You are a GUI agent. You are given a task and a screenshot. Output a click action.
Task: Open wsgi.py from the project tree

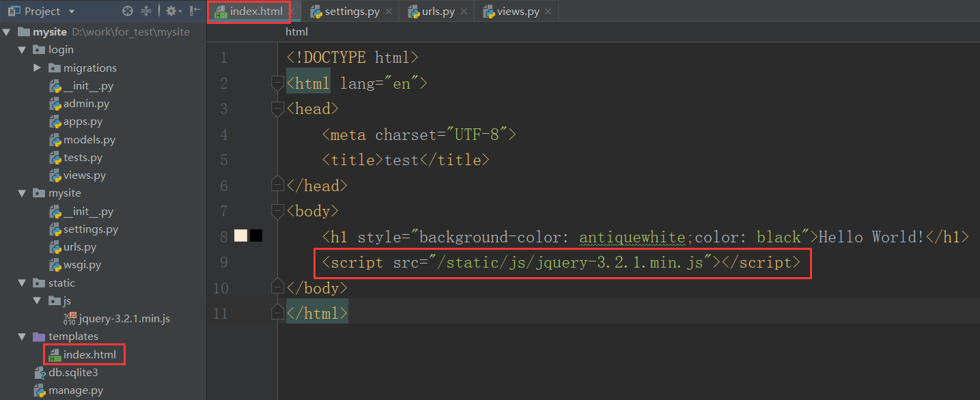pyautogui.click(x=82, y=265)
